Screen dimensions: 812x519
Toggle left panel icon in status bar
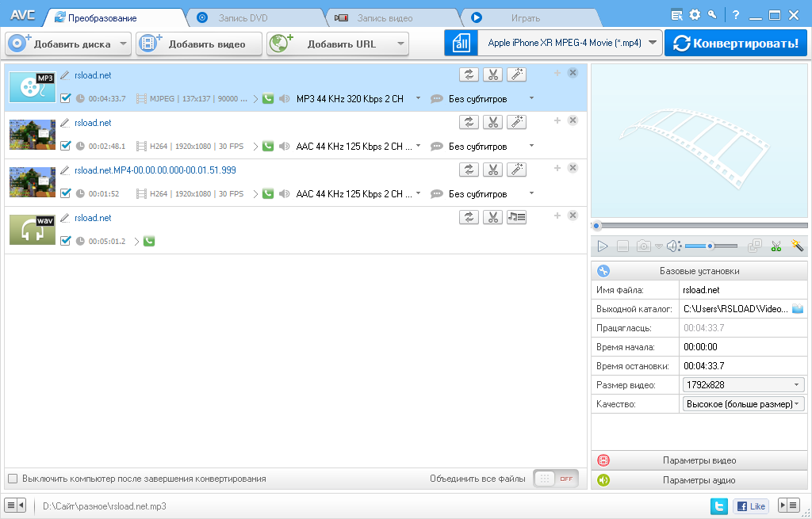pos(15,505)
